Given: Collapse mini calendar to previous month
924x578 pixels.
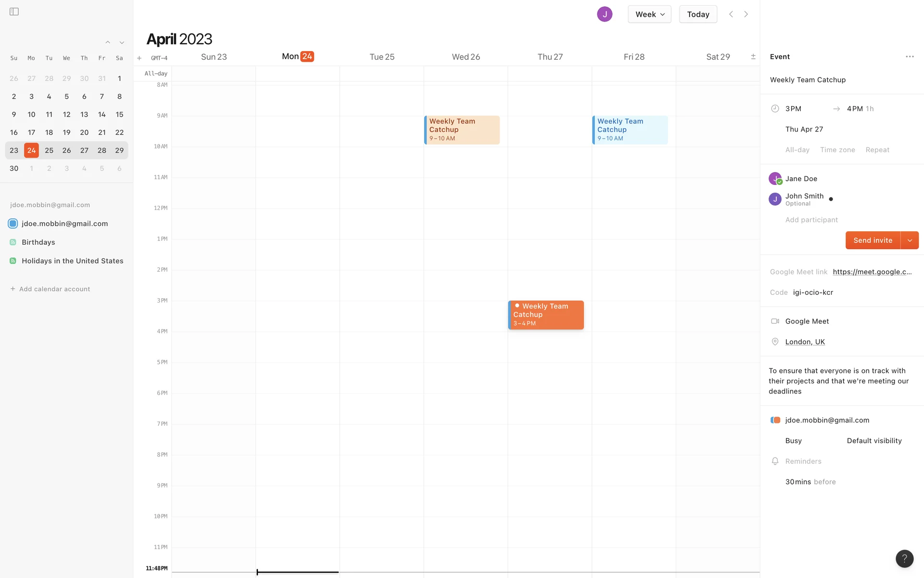Looking at the screenshot, I should pyautogui.click(x=108, y=42).
